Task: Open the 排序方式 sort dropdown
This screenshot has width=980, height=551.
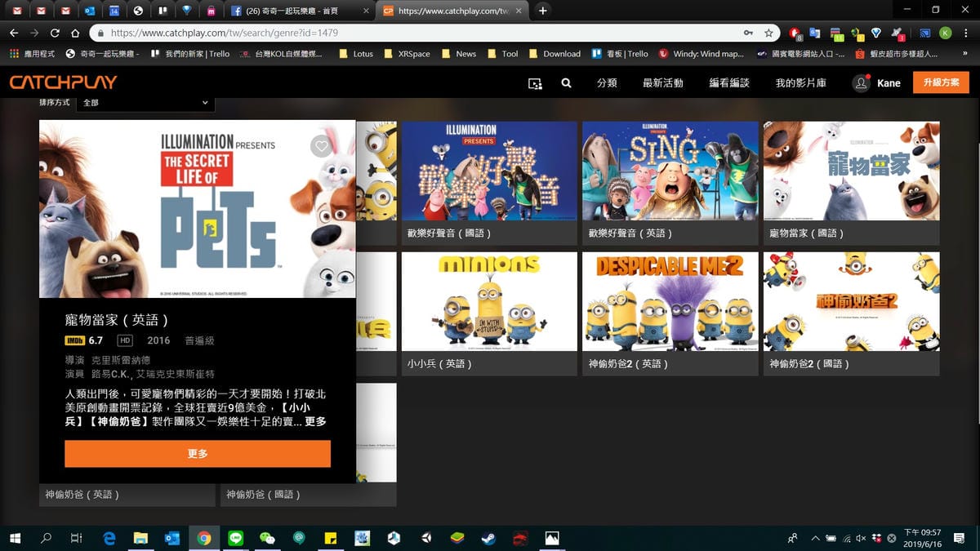Action: [x=145, y=103]
